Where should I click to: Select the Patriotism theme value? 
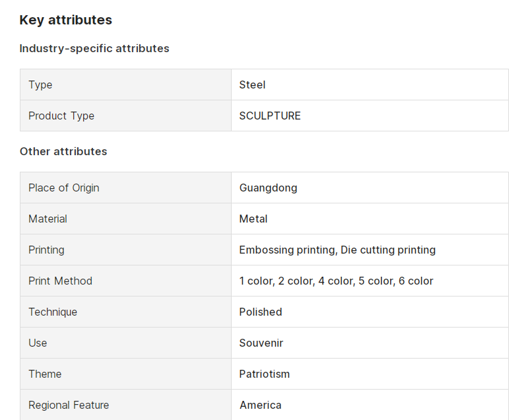coord(265,374)
